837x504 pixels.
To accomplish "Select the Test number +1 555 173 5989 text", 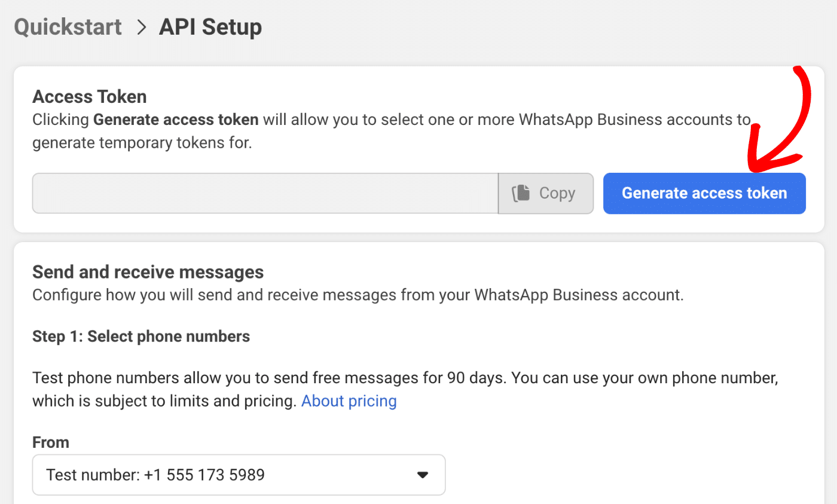I will click(155, 475).
